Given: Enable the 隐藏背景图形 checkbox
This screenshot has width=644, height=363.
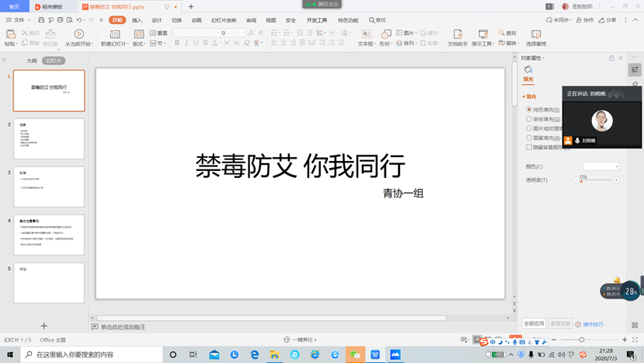Looking at the screenshot, I should pos(529,147).
